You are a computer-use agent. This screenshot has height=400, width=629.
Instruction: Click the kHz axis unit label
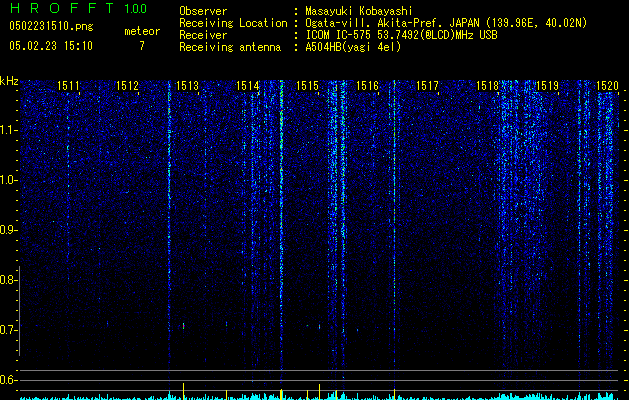[x=9, y=81]
